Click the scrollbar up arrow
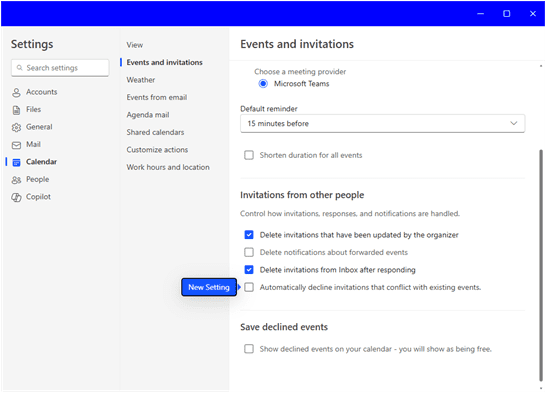The height and width of the screenshot is (393, 546). pos(541,66)
